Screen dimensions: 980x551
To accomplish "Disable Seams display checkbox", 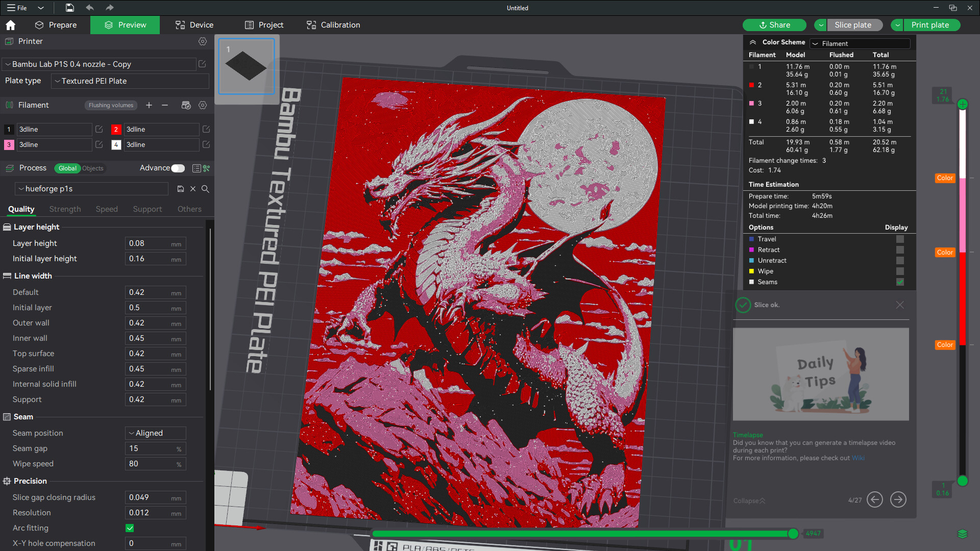I will point(900,282).
